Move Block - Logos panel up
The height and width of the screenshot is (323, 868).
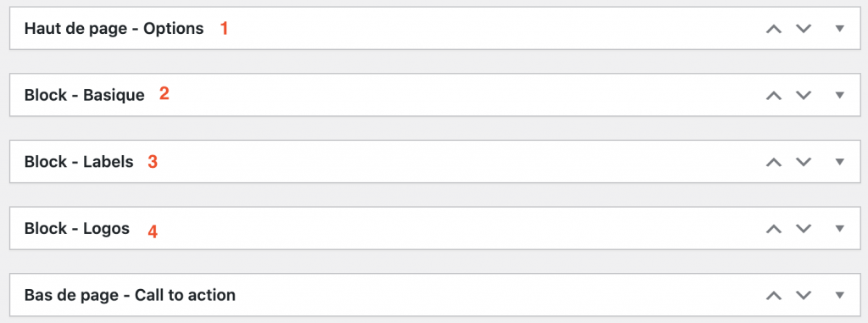point(773,228)
